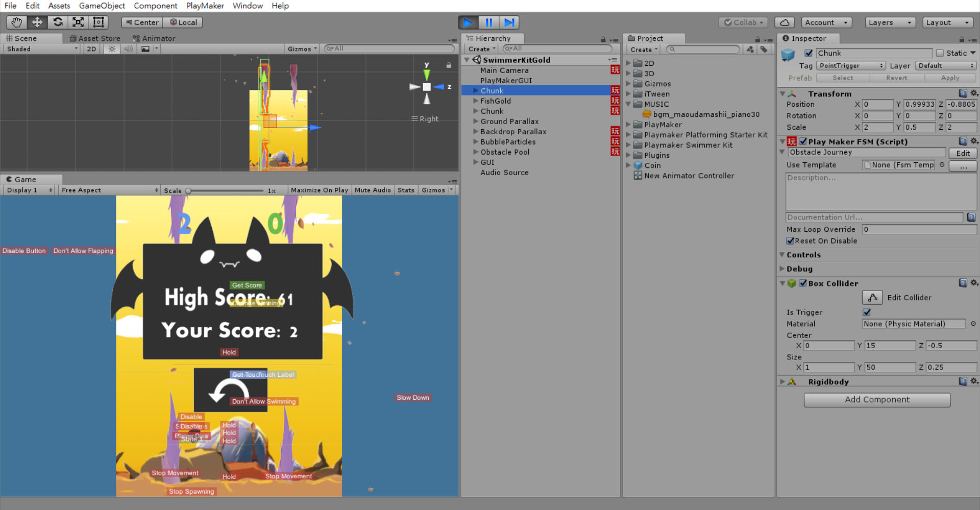
Task: Toggle scene audio speaker icon
Action: [x=128, y=49]
